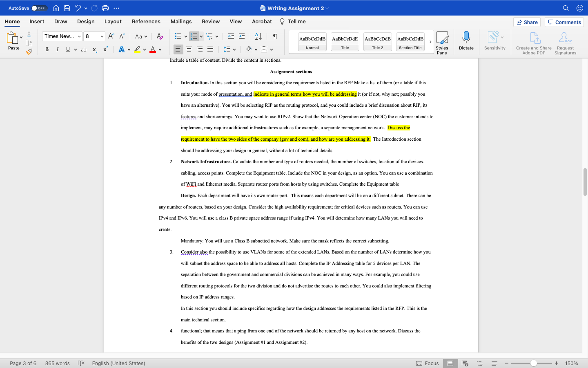Click the Share button
Image resolution: width=588 pixels, height=368 pixels.
tap(527, 22)
